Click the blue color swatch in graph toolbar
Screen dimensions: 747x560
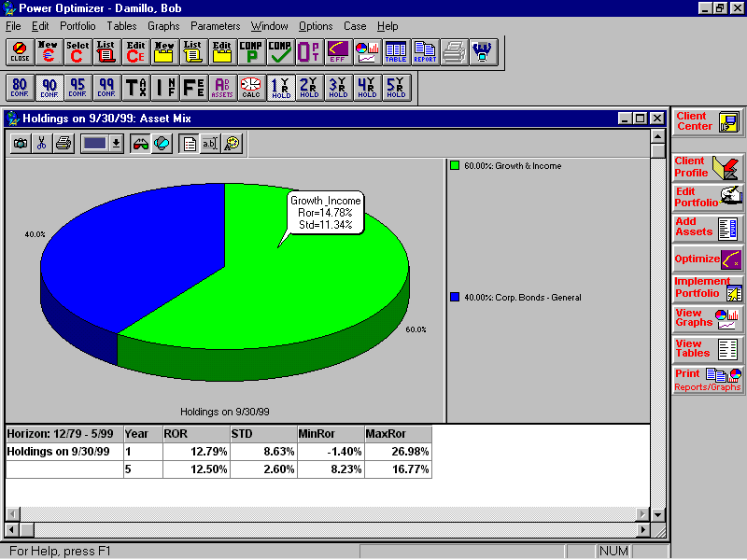tap(96, 143)
